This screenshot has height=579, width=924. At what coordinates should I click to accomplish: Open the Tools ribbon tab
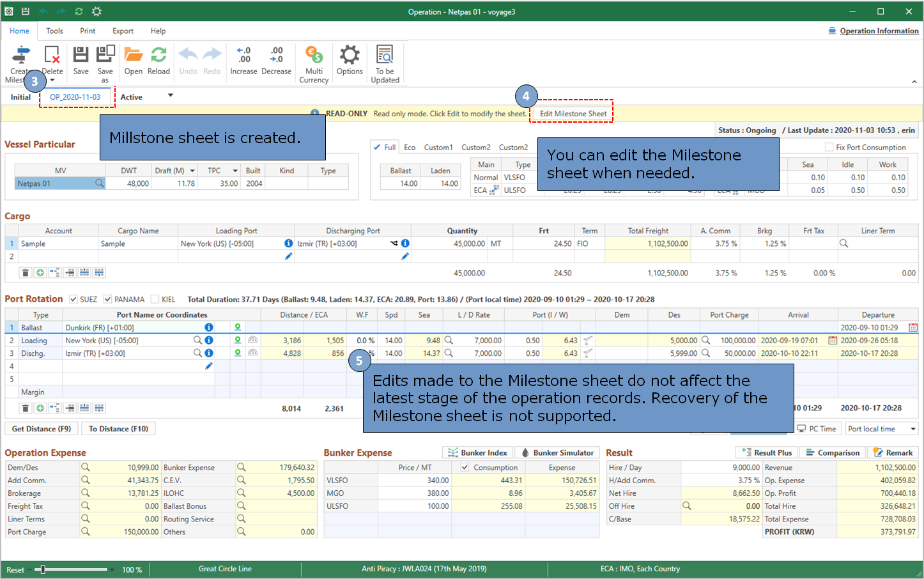[54, 31]
